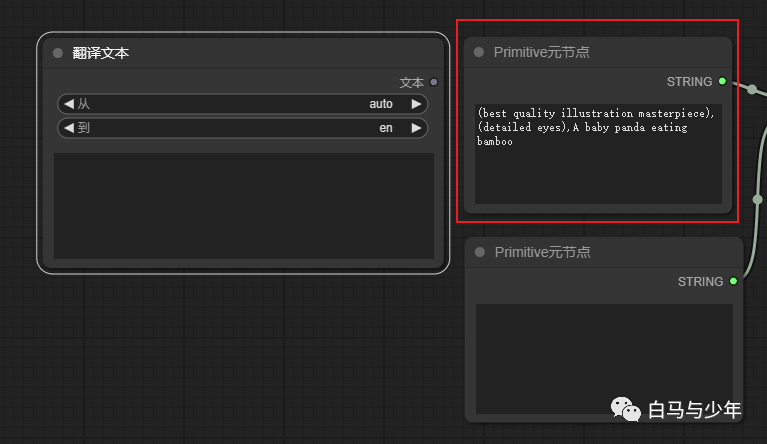This screenshot has height=444, width=767.
Task: Select the 翻译文本 node title bar
Action: point(240,53)
